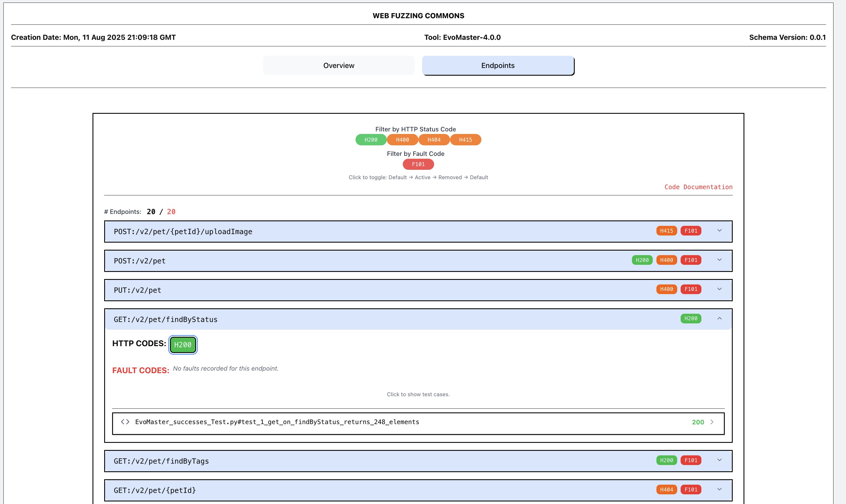Collapse the GET:/v2/pet/findByStatus endpoint
The width and height of the screenshot is (846, 504).
click(x=719, y=319)
